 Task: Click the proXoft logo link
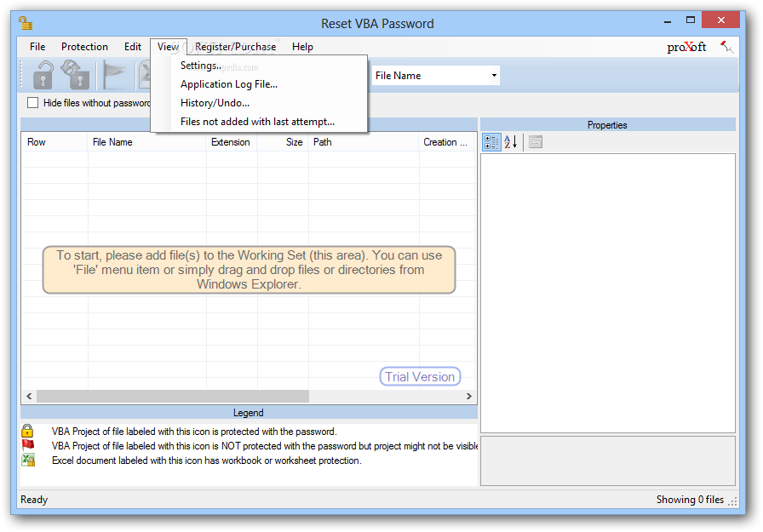tap(686, 47)
